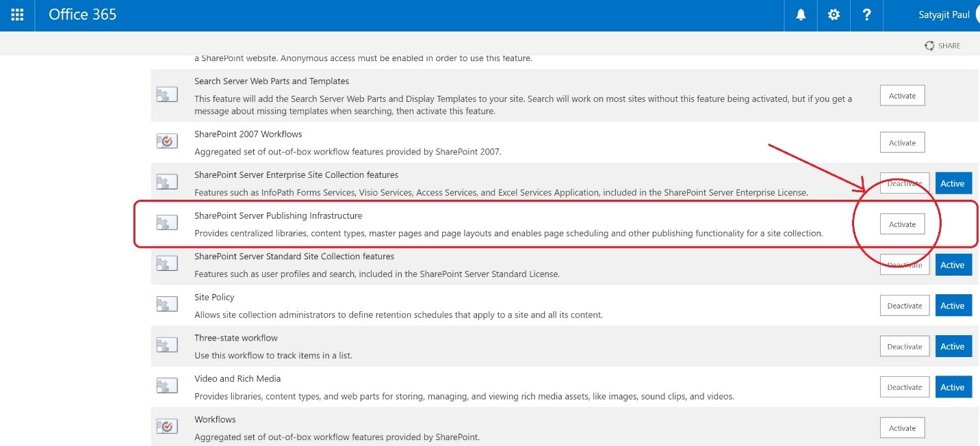Click the description starting "Provides centralized libraries"

[x=508, y=233]
